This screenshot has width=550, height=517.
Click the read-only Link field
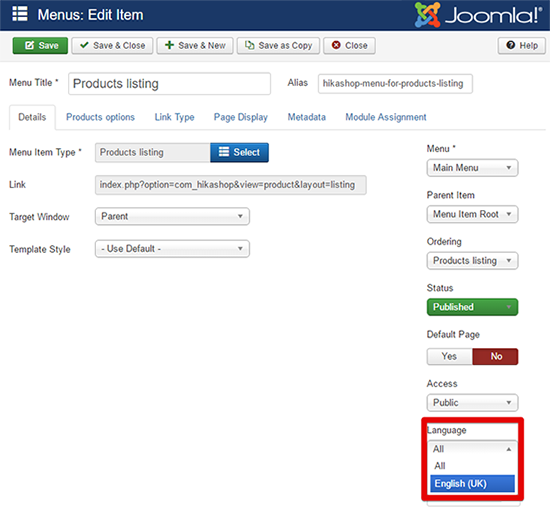231,185
